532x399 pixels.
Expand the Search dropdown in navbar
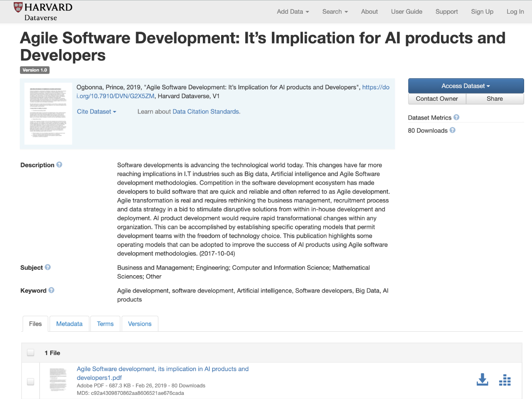coord(335,12)
